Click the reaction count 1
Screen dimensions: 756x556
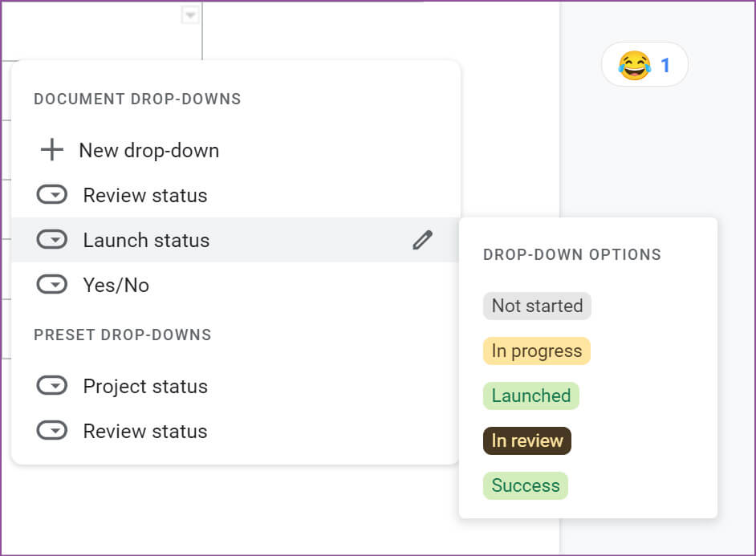[x=665, y=65]
